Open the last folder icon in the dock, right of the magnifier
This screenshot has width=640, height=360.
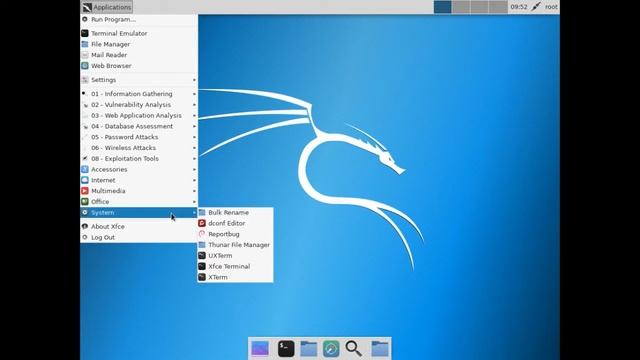(380, 349)
